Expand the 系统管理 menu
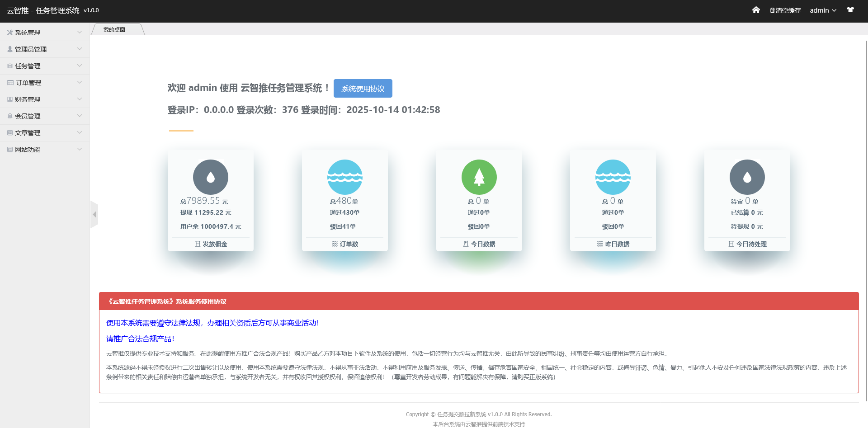Image resolution: width=868 pixels, height=428 pixels. pos(44,33)
